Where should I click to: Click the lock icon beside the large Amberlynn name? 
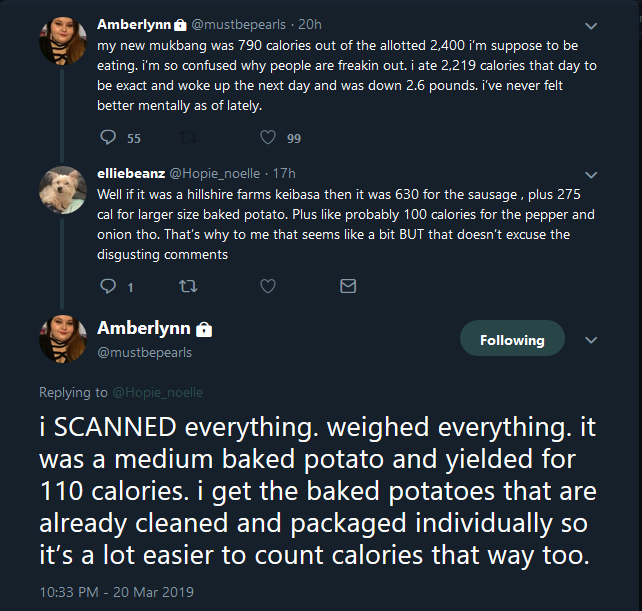click(x=204, y=329)
